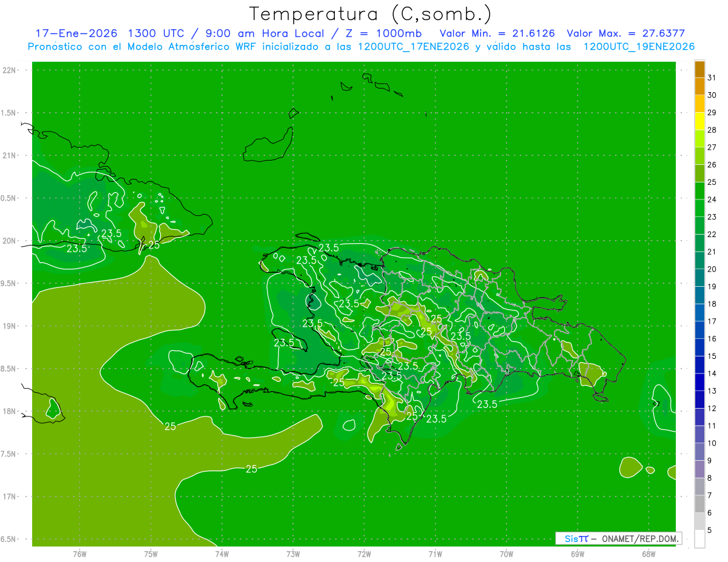Click the '18N' latitude label
The width and height of the screenshot is (728, 562).
pyautogui.click(x=10, y=412)
